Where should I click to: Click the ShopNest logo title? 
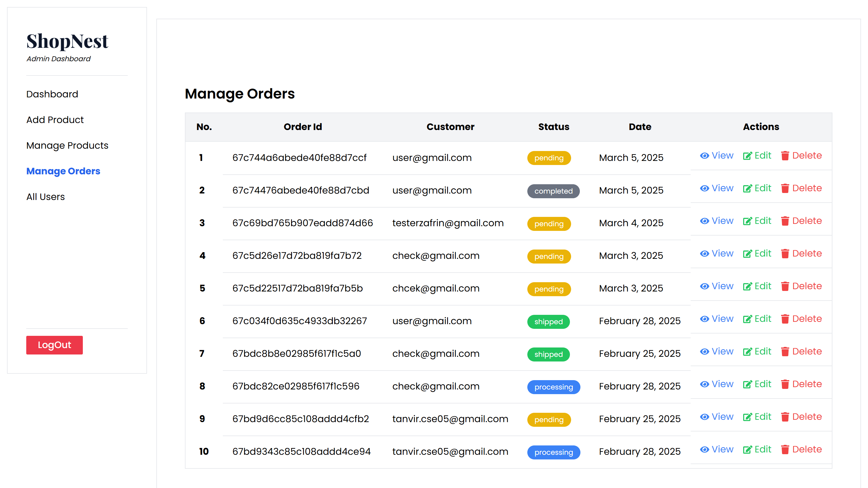pos(67,41)
